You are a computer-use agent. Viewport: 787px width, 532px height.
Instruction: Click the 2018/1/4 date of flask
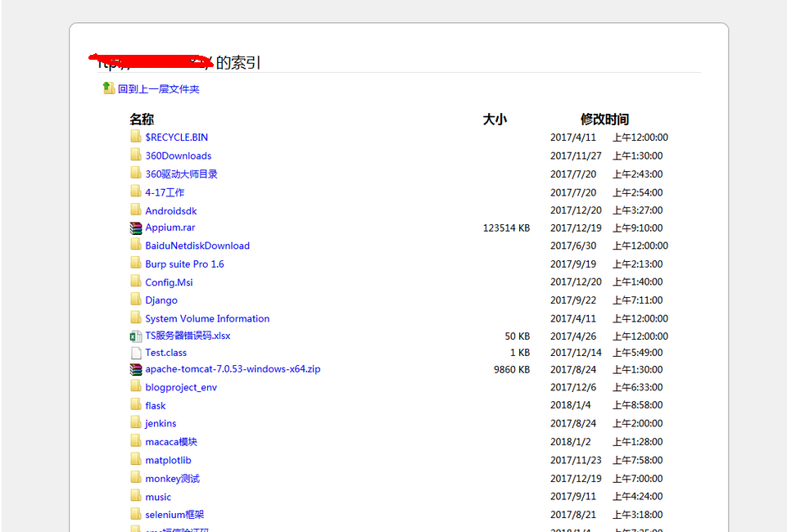point(571,405)
